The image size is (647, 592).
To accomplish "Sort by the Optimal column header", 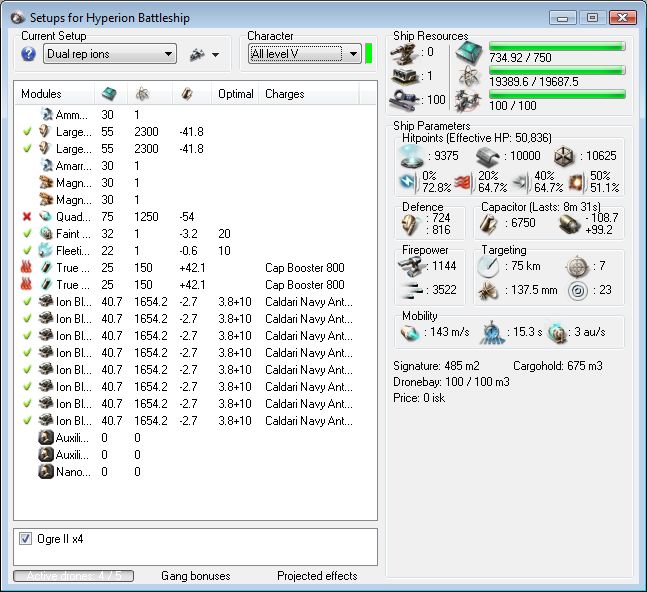I will [x=236, y=94].
